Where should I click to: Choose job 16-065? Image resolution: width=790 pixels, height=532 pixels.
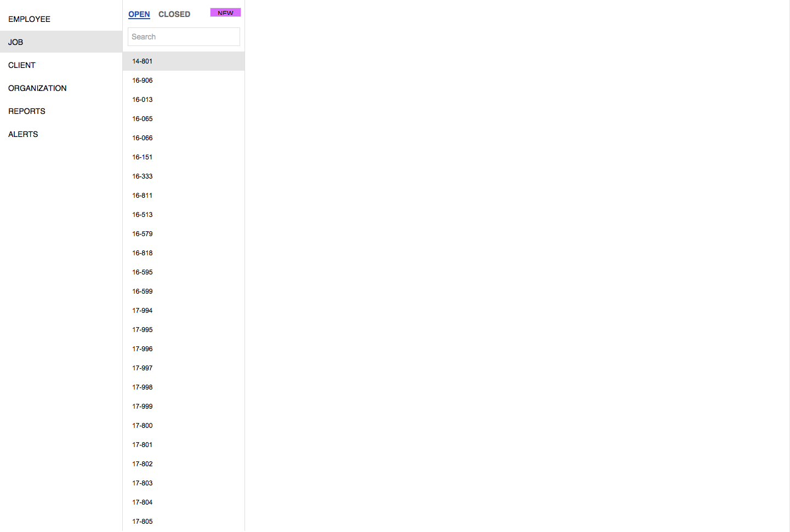pos(184,119)
